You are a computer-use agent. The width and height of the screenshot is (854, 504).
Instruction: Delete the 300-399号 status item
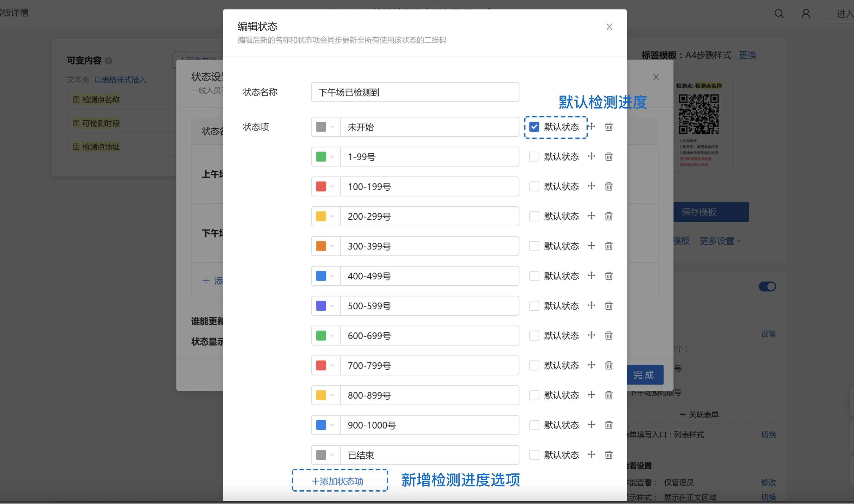click(608, 246)
